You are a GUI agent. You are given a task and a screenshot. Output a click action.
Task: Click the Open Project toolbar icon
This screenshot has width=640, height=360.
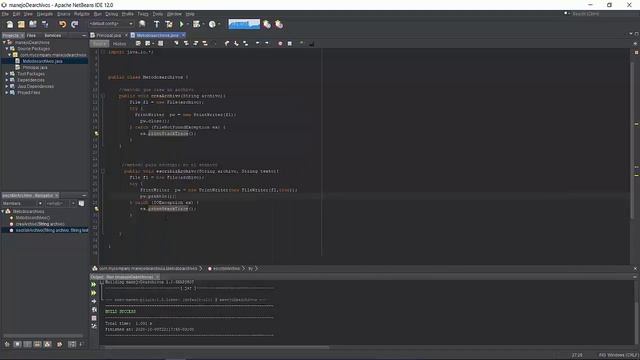click(x=33, y=24)
